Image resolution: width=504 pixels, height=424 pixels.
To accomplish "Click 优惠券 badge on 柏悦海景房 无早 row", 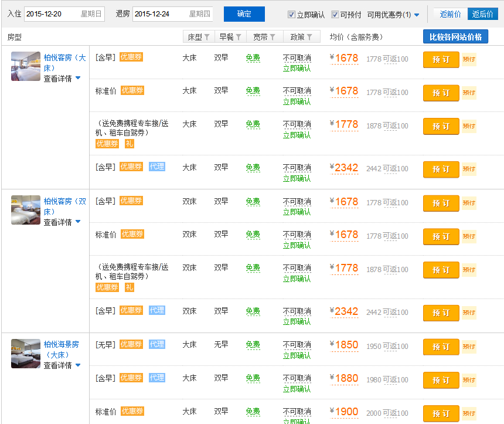I will (x=131, y=344).
